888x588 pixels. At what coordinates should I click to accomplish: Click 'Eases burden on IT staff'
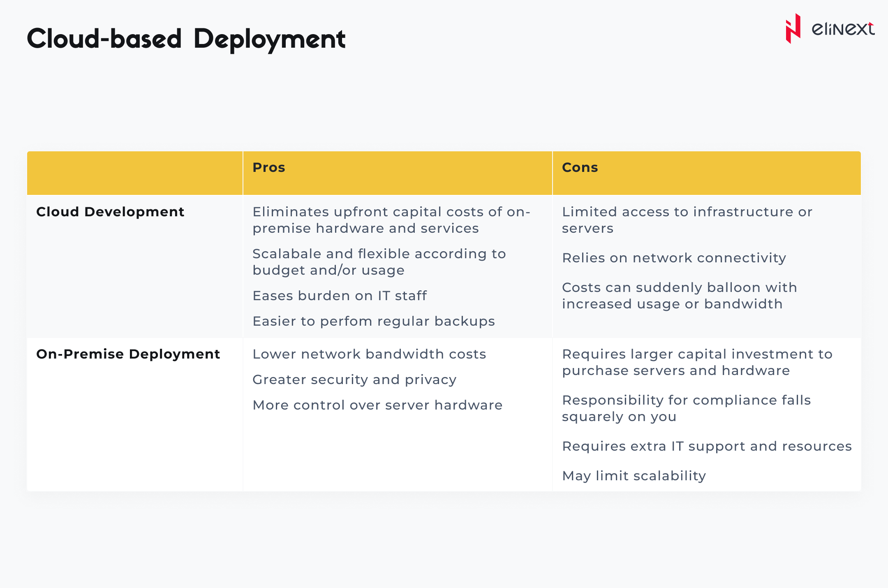click(340, 296)
